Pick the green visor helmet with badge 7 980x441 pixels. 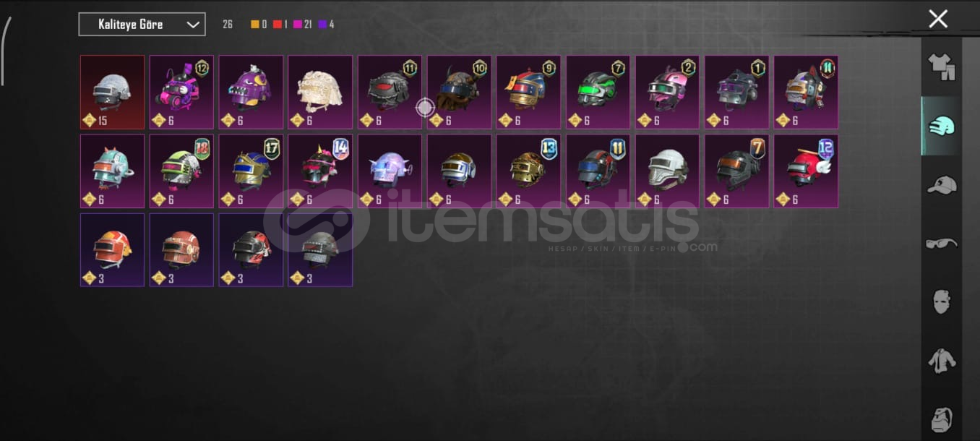tap(598, 93)
